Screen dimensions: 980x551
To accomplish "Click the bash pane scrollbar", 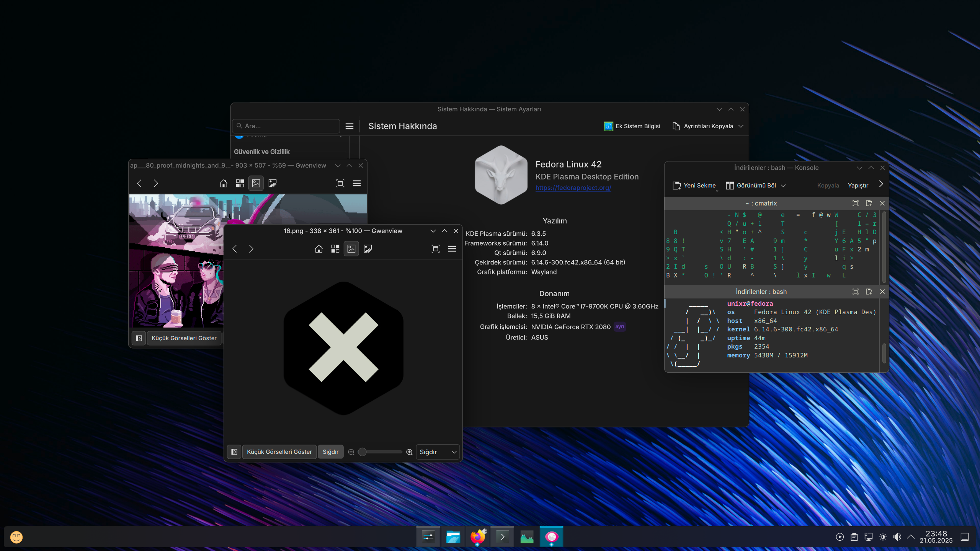I will click(884, 353).
